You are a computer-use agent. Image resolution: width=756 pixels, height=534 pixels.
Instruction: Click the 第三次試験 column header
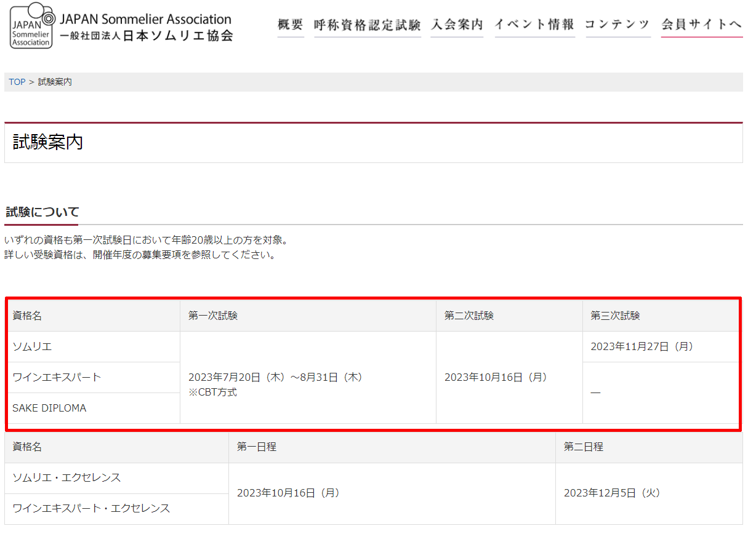[661, 316]
